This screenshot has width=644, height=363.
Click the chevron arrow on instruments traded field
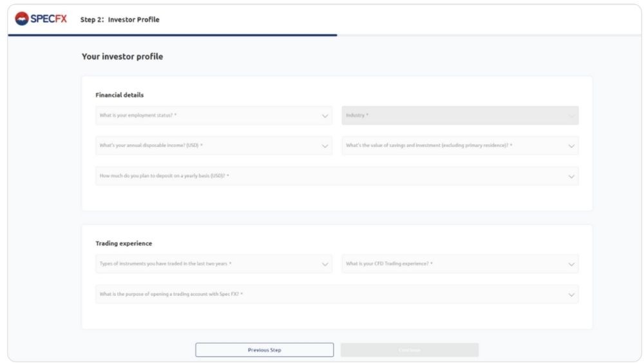click(325, 264)
